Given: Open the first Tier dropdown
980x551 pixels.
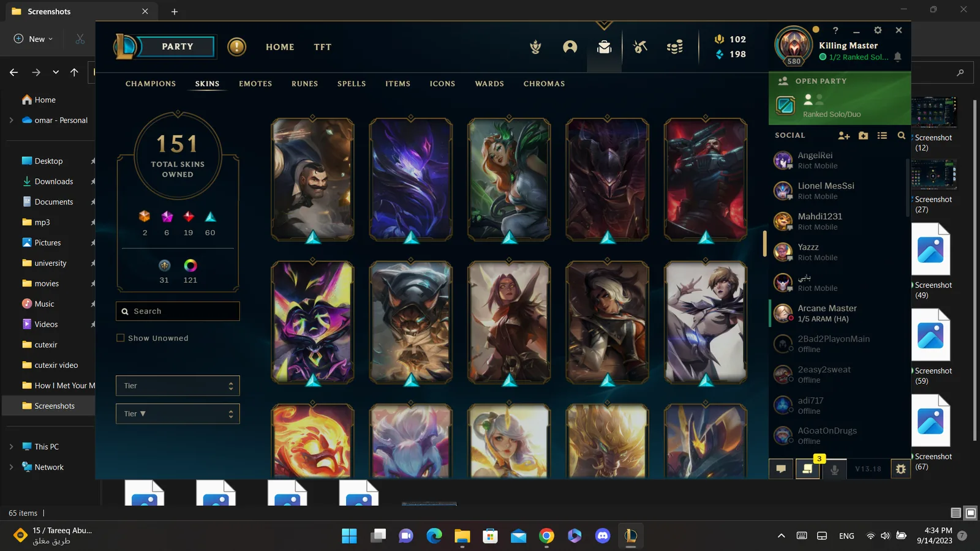Looking at the screenshot, I should [x=178, y=386].
